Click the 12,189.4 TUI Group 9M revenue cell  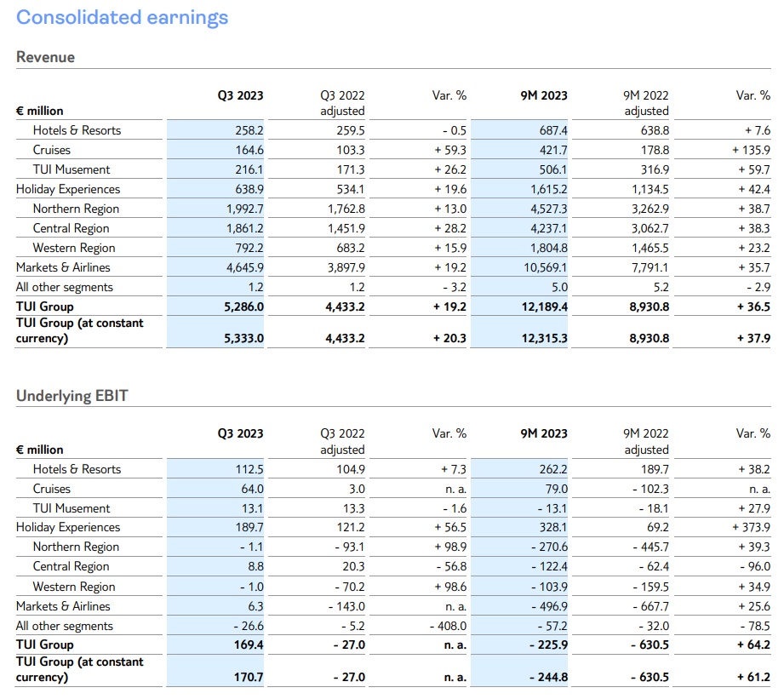point(542,307)
